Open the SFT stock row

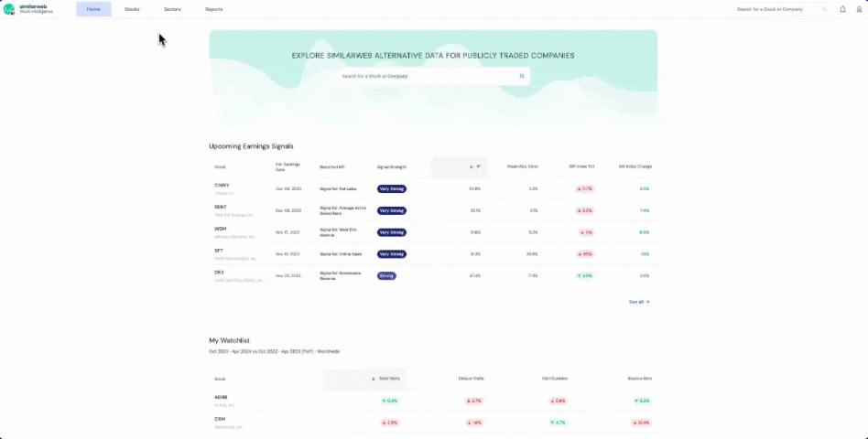coord(433,254)
